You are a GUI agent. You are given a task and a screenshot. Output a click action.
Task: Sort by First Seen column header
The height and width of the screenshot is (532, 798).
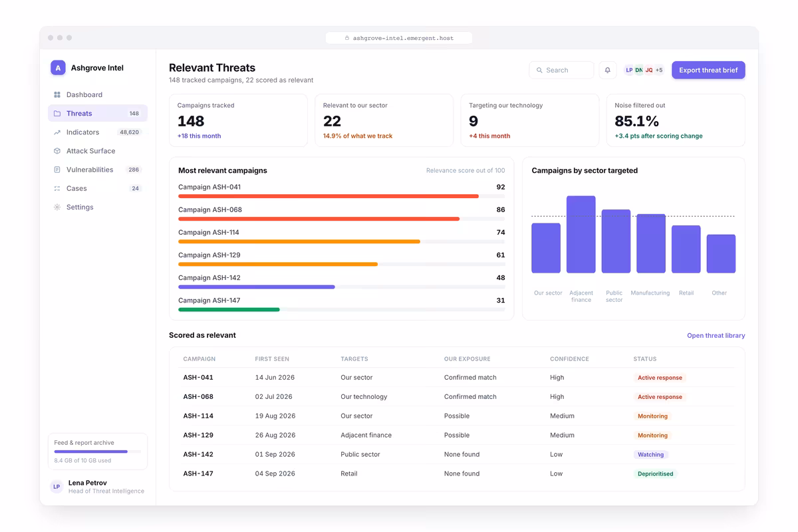point(272,359)
